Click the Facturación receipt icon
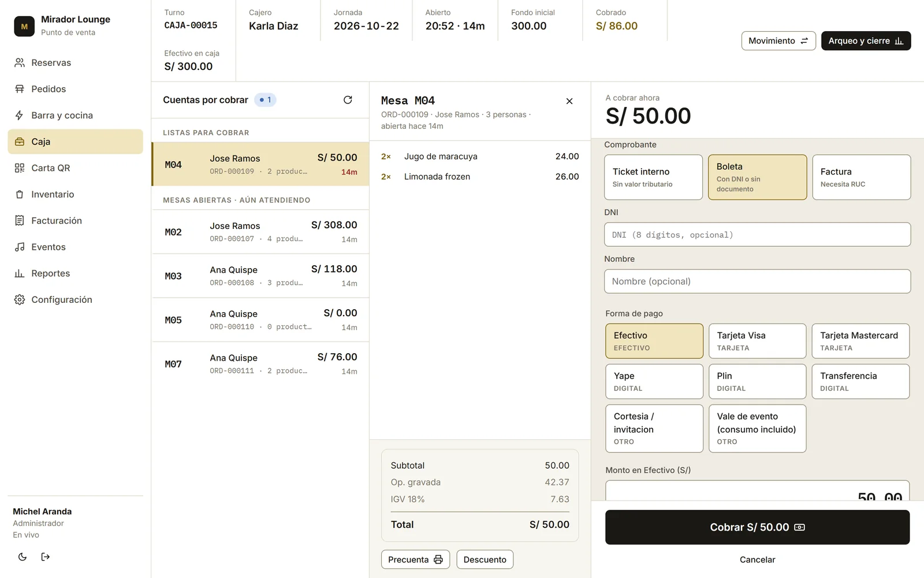 [20, 220]
